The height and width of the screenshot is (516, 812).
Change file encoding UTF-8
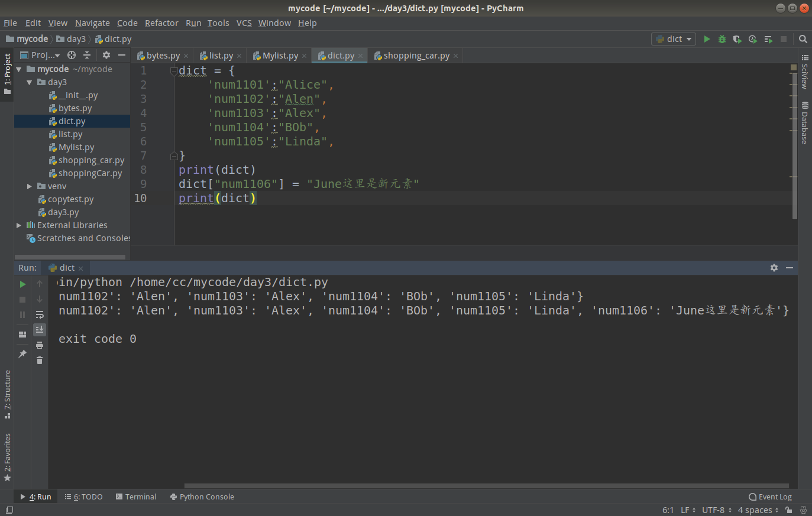pyautogui.click(x=717, y=510)
